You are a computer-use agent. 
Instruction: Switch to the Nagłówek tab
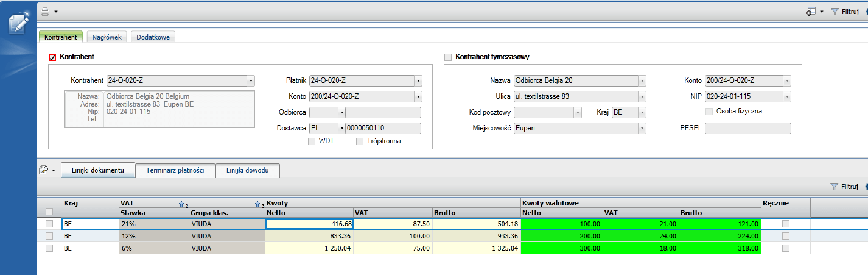click(107, 37)
